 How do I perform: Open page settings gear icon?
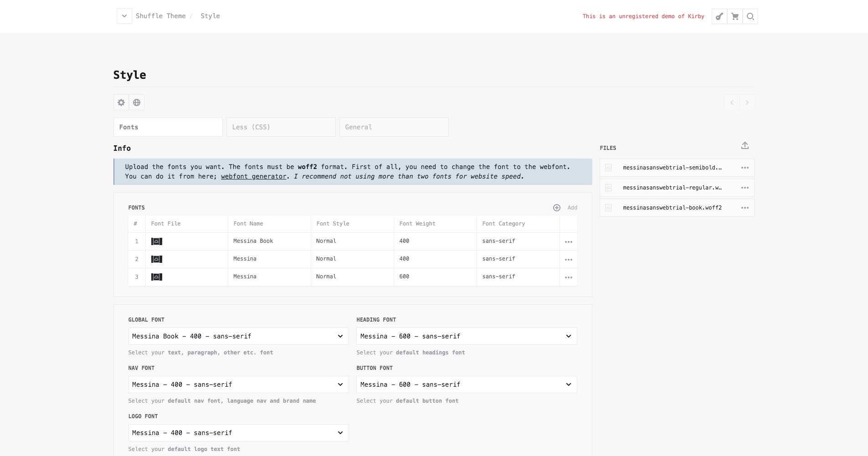[x=121, y=102]
